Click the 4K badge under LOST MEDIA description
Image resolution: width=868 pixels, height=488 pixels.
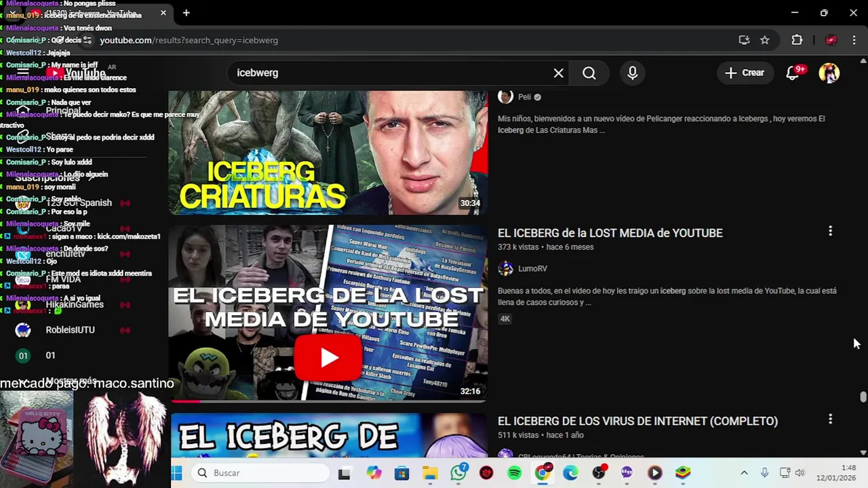coord(505,319)
